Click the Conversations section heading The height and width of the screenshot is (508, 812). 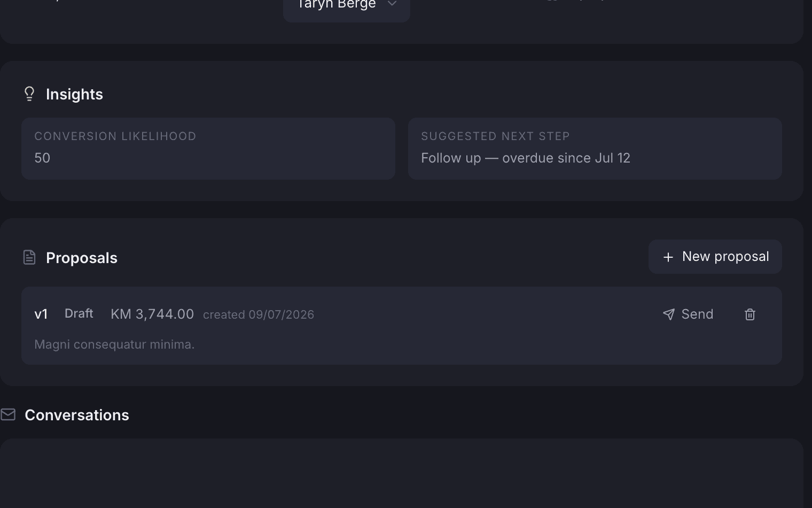[x=77, y=415]
